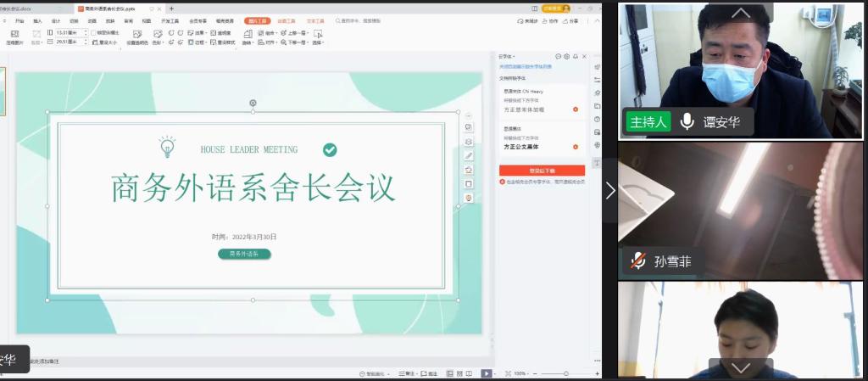Click the settings gear in font panel
Image resolution: width=868 pixels, height=381 pixels.
(566, 56)
